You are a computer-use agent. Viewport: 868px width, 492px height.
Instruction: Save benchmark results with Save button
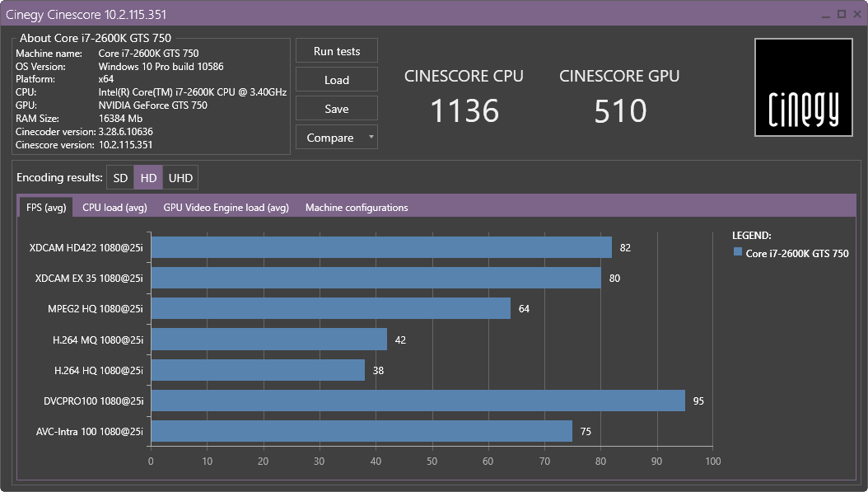337,108
